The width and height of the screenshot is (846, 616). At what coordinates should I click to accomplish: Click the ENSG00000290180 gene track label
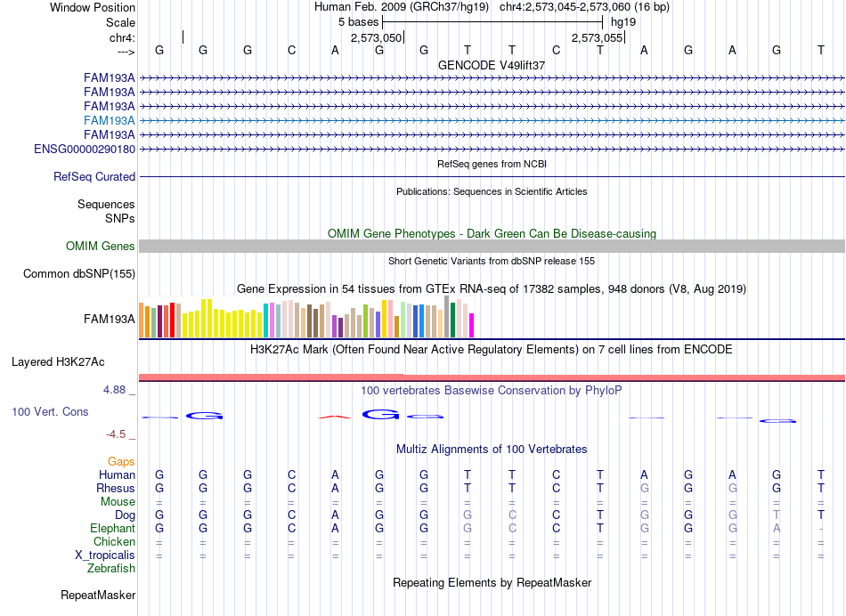[x=85, y=149]
